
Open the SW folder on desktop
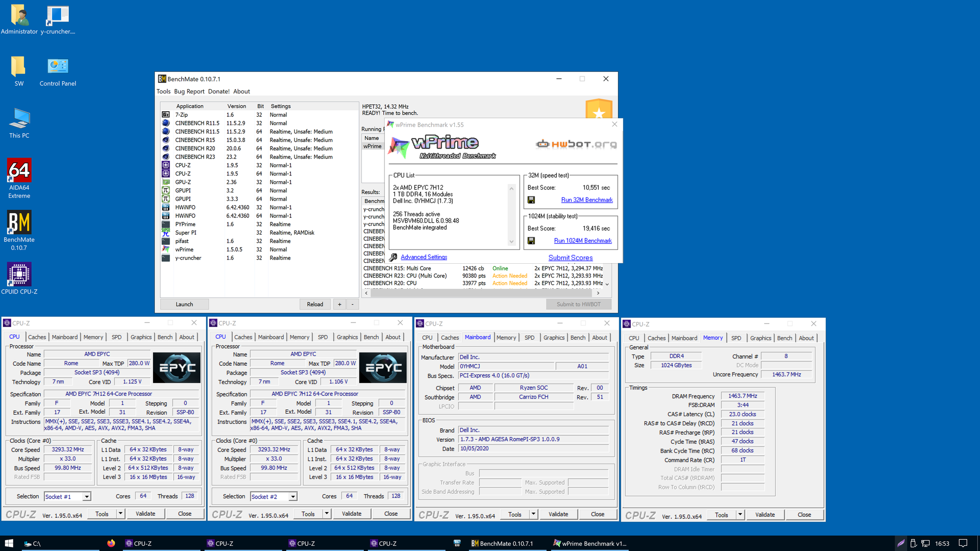tap(19, 71)
